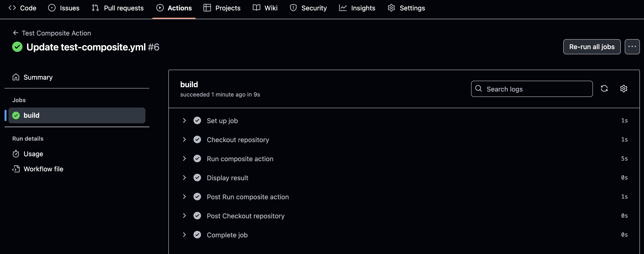Screen dimensions: 644x254
Task: Click the green checkmark next to build job
Action: click(16, 115)
